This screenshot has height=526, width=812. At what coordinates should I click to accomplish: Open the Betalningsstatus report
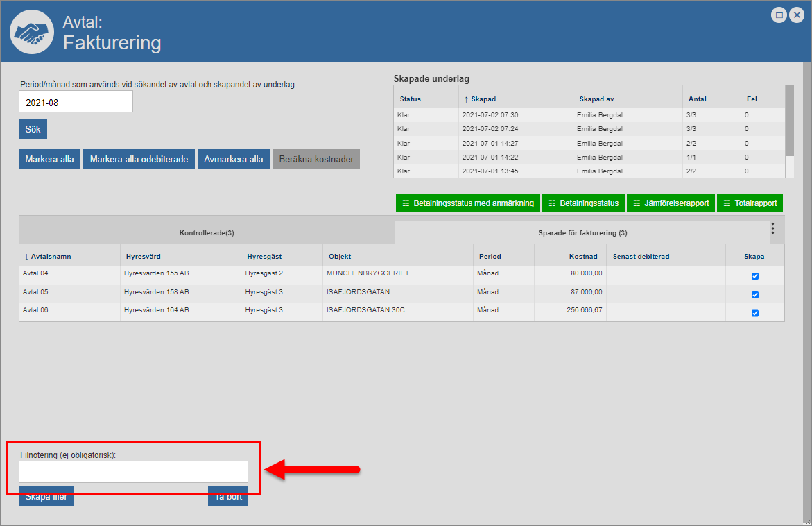(583, 203)
